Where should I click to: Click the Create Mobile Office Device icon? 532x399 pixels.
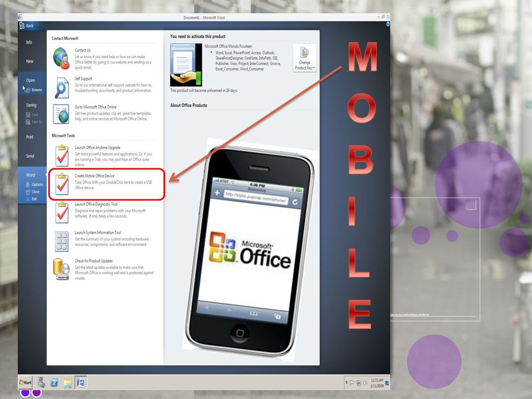62,184
